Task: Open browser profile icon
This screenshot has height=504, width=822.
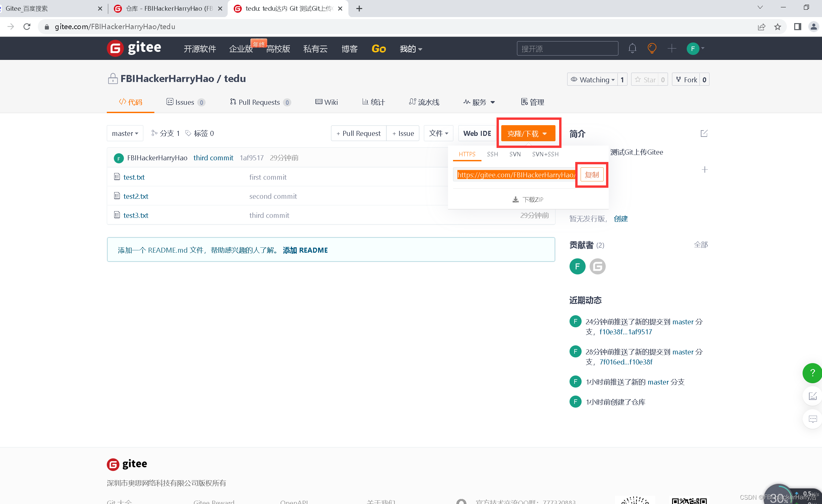Action: point(813,27)
